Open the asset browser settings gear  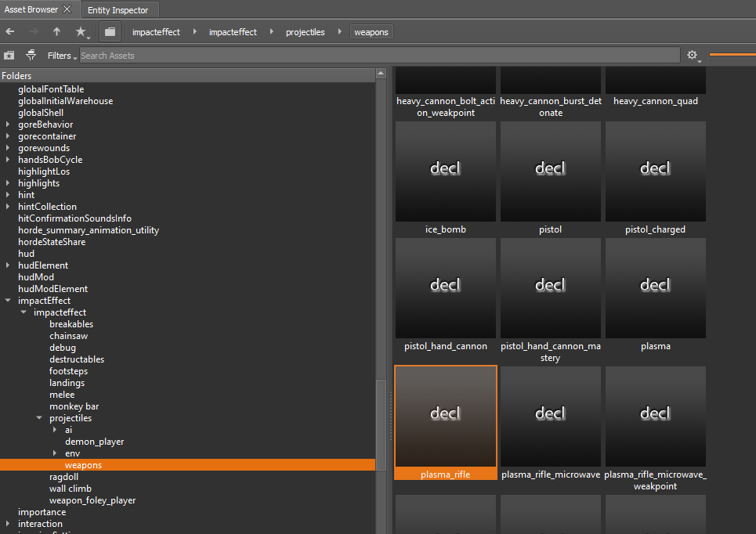point(693,56)
